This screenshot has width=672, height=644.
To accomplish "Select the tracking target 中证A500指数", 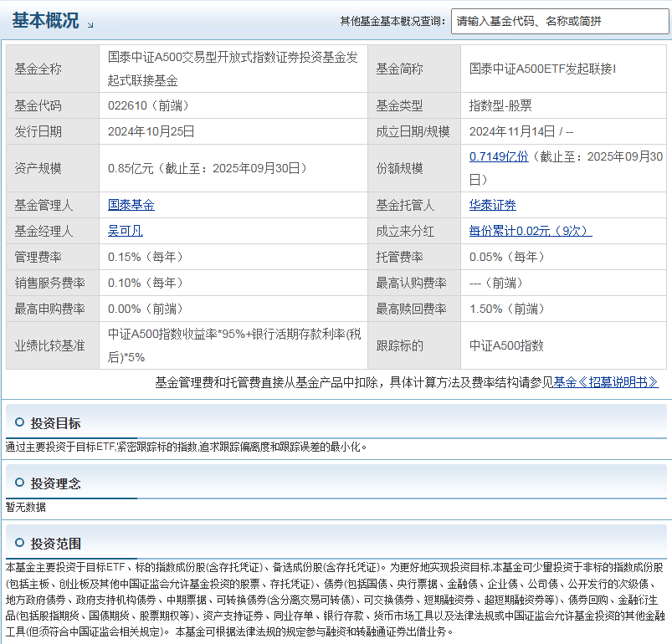I will tap(506, 345).
